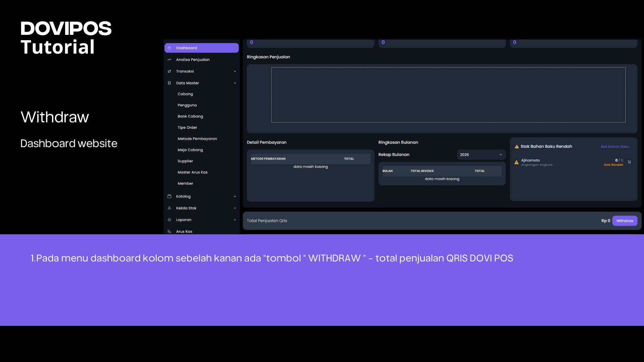The height and width of the screenshot is (362, 644).
Task: Expand the Laporan menu chevron
Action: (235, 220)
